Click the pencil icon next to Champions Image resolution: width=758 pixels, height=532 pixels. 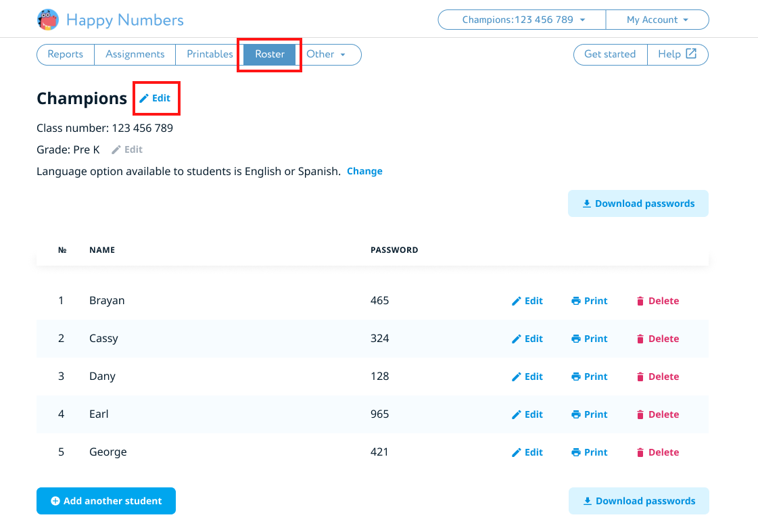click(144, 99)
